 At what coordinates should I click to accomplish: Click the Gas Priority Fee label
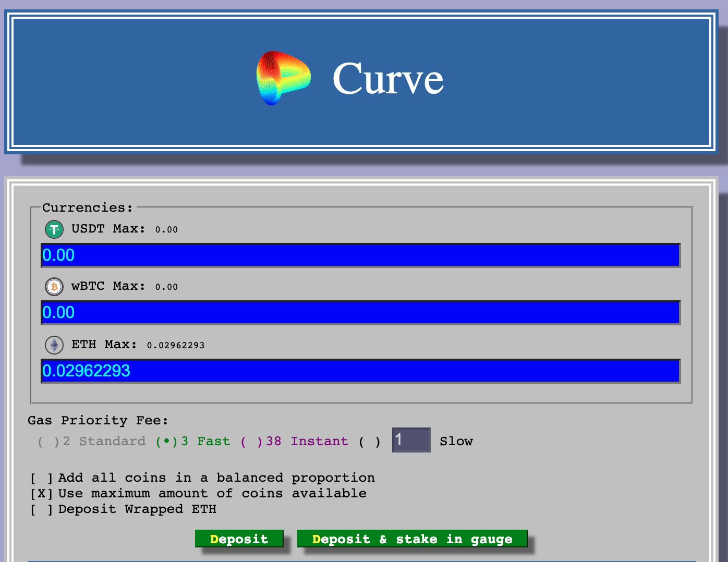click(98, 420)
